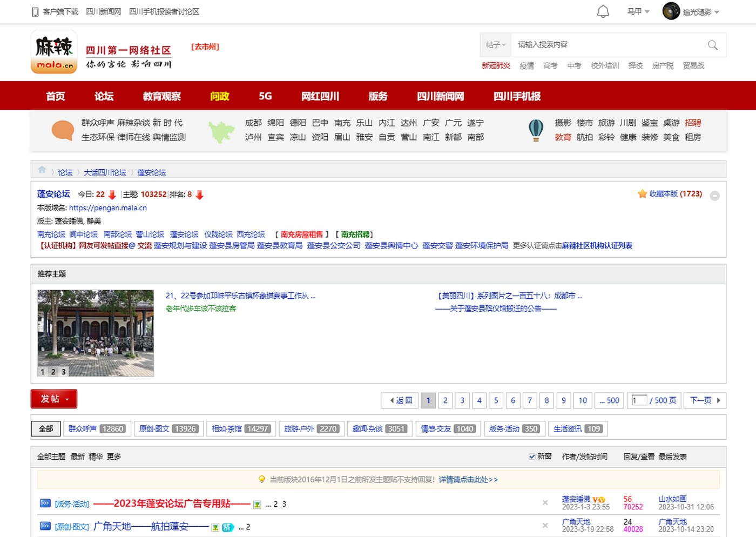Click the orange speech bubble icon
This screenshot has height=537, width=756.
[63, 130]
